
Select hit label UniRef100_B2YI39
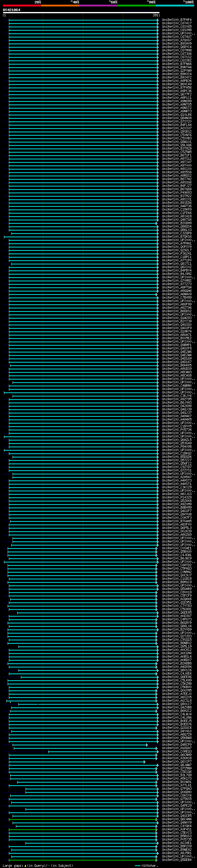pos(176,321)
